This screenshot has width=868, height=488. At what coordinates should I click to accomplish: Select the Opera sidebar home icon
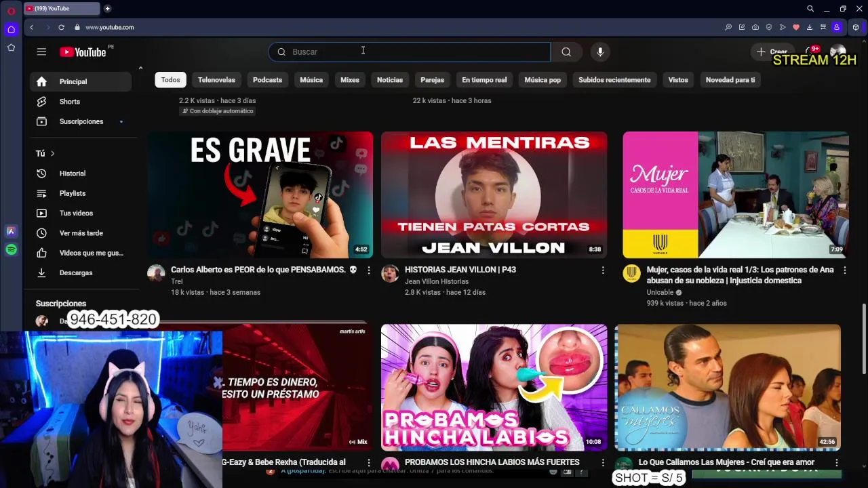pos(11,29)
